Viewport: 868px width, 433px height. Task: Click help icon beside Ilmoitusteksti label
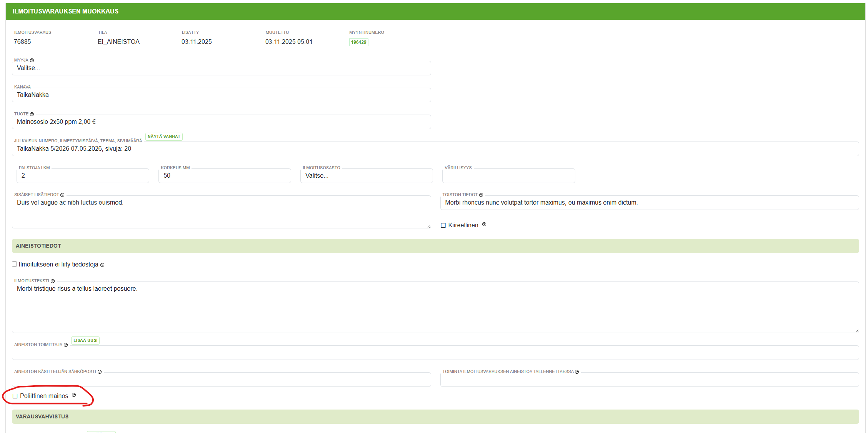53,281
